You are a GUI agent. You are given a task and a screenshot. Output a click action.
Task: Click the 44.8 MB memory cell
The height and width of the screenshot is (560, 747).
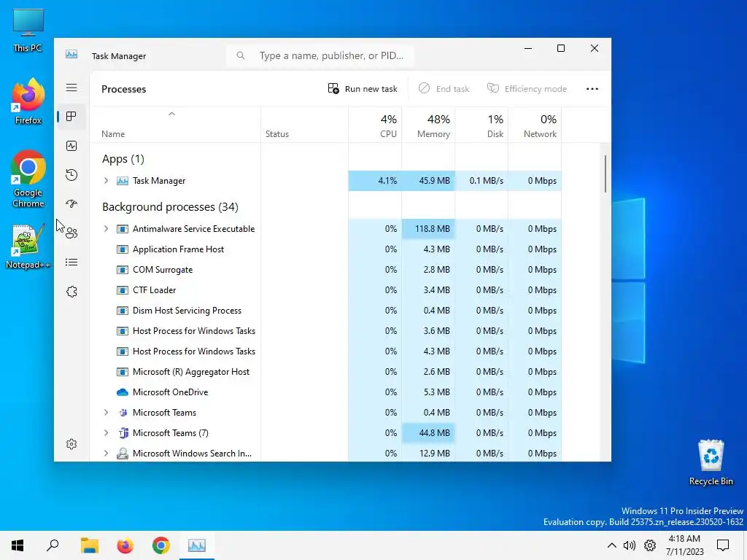click(428, 433)
